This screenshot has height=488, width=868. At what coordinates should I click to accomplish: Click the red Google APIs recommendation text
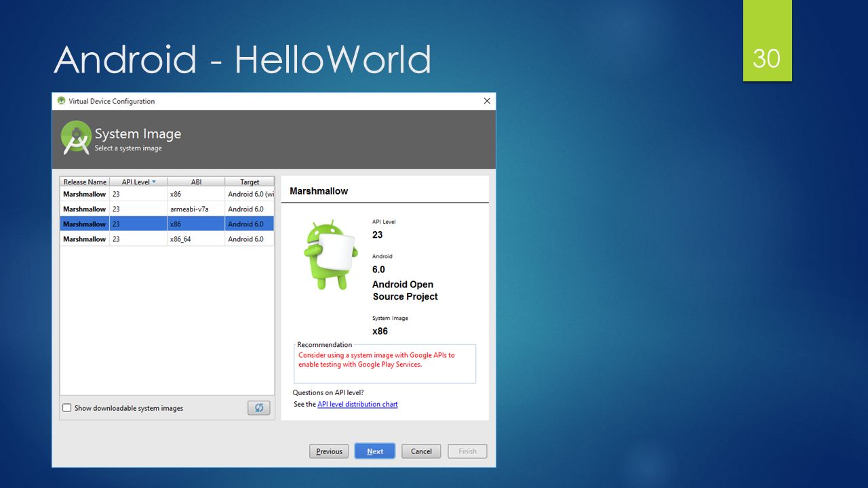376,359
